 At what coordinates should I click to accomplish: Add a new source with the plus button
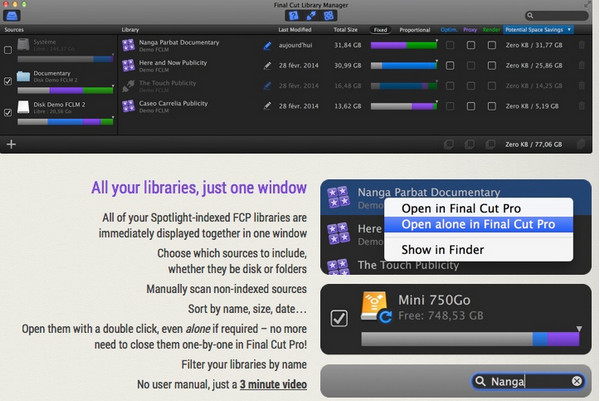coord(11,144)
